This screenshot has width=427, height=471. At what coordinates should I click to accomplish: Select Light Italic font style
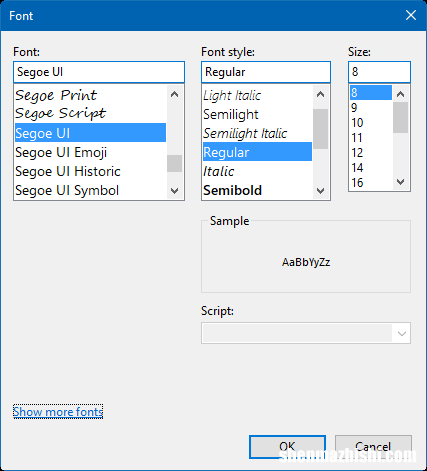[257, 95]
